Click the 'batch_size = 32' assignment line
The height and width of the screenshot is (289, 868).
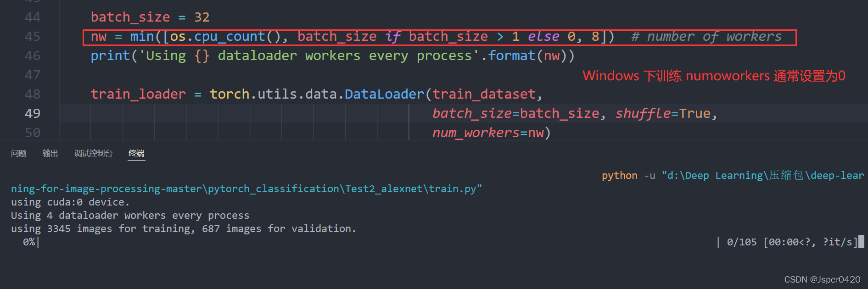coord(150,17)
